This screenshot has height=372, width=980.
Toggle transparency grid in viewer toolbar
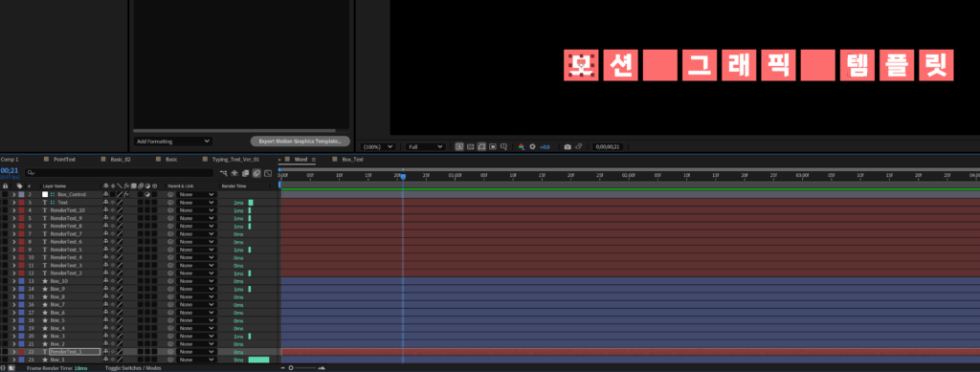(x=471, y=146)
